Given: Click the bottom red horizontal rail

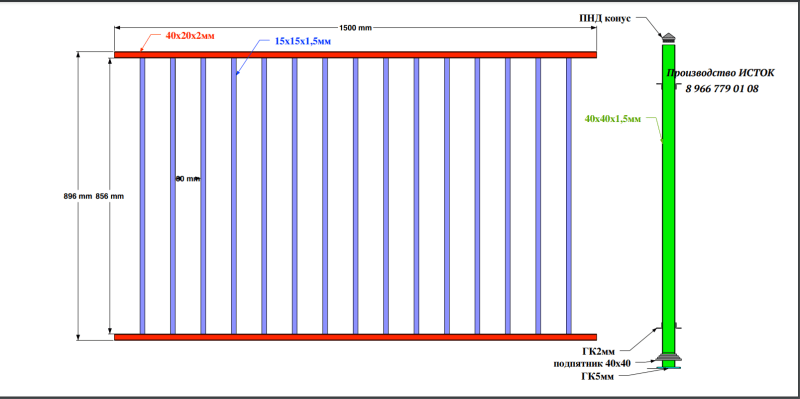Looking at the screenshot, I should pos(355,337).
